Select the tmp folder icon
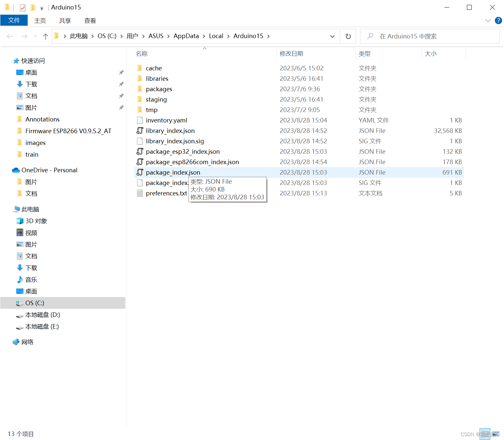 tap(140, 110)
